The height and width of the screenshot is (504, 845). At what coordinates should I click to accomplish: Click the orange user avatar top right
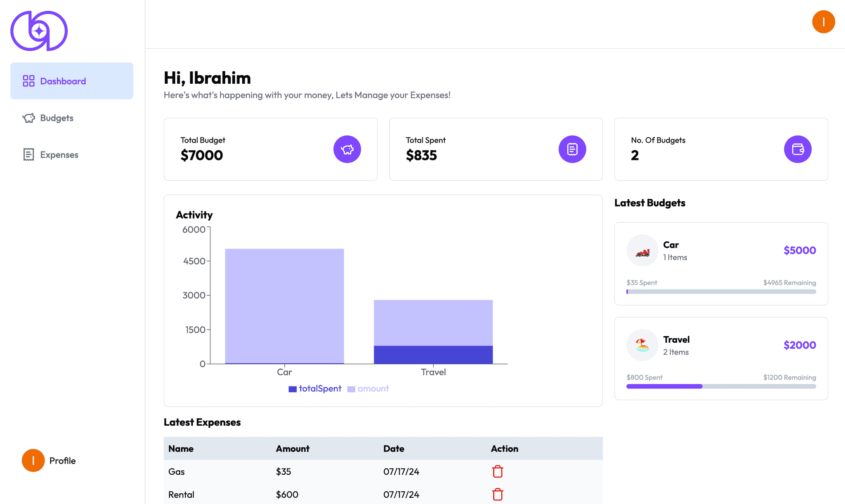(x=823, y=22)
